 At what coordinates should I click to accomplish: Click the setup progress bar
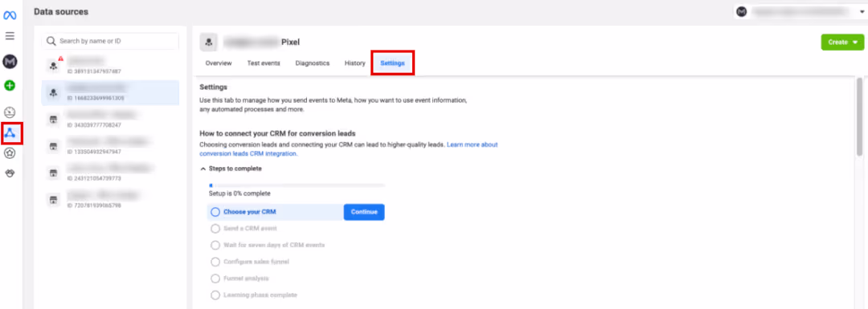[x=297, y=185]
